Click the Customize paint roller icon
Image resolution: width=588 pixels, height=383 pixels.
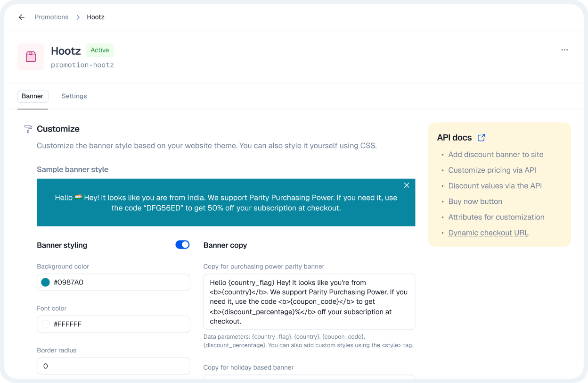(28, 129)
